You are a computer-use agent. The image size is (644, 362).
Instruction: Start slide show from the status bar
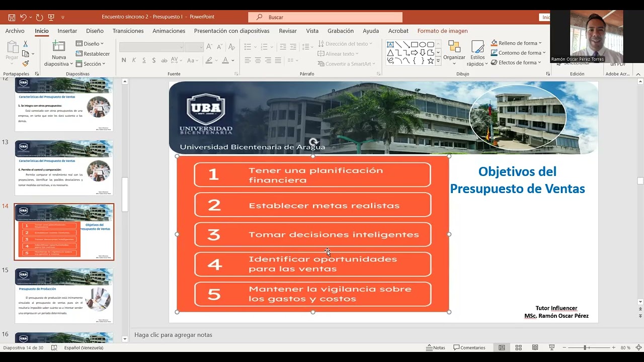coord(551,347)
